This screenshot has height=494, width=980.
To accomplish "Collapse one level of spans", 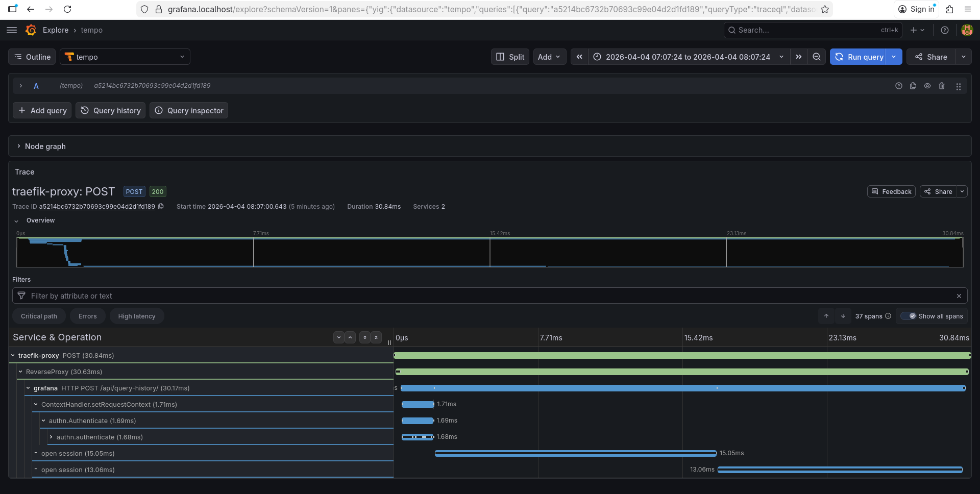I will coord(350,337).
